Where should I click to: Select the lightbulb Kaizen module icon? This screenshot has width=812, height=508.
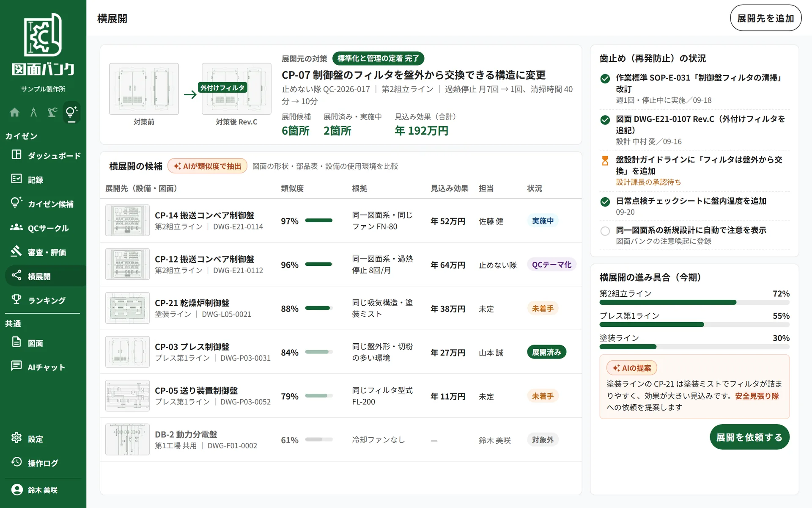pos(71,112)
